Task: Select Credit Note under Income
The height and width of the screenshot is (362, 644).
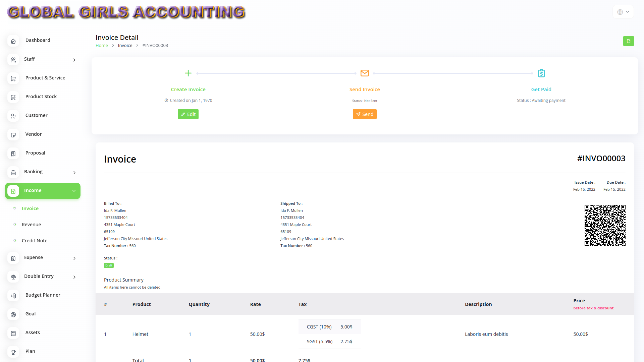Action: point(35,241)
